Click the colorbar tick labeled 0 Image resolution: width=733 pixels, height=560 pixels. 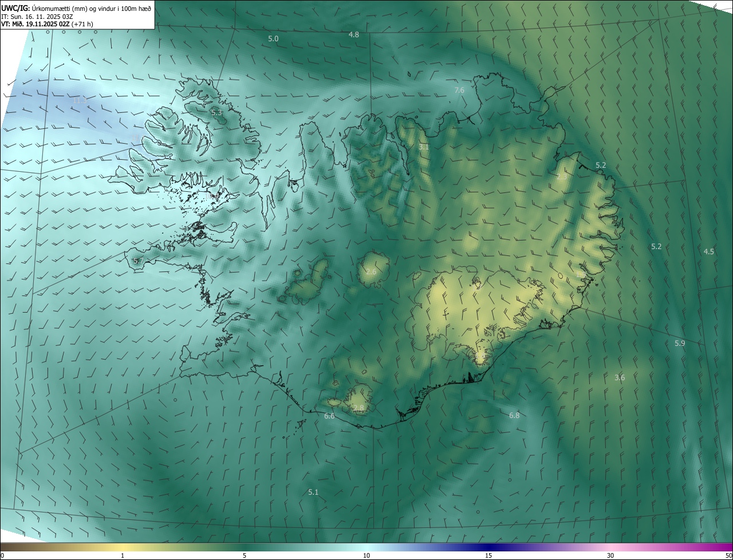pyautogui.click(x=2, y=555)
